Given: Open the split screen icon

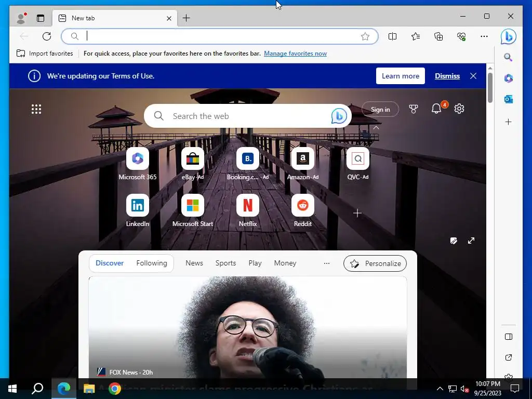Looking at the screenshot, I should click(393, 36).
